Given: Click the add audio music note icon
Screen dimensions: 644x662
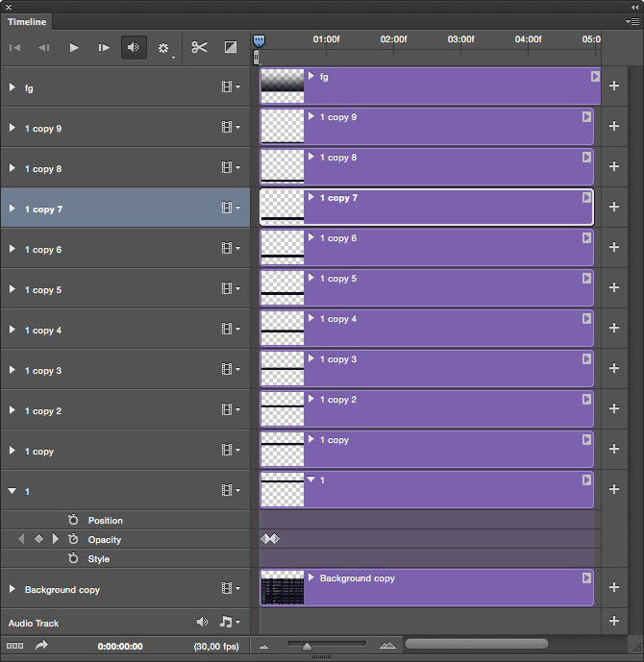Looking at the screenshot, I should (x=228, y=623).
